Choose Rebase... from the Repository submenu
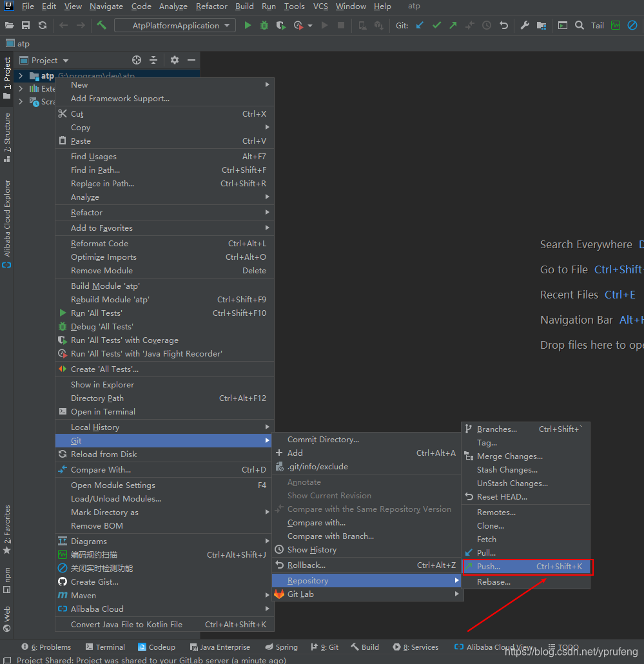644x664 pixels. point(525,582)
